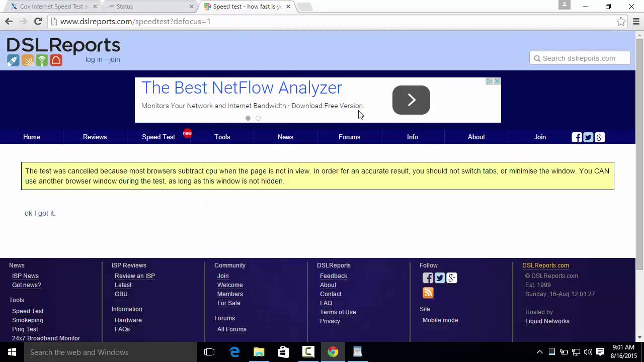
Task: Open AdChoices info icon on the ad
Action: 489,81
